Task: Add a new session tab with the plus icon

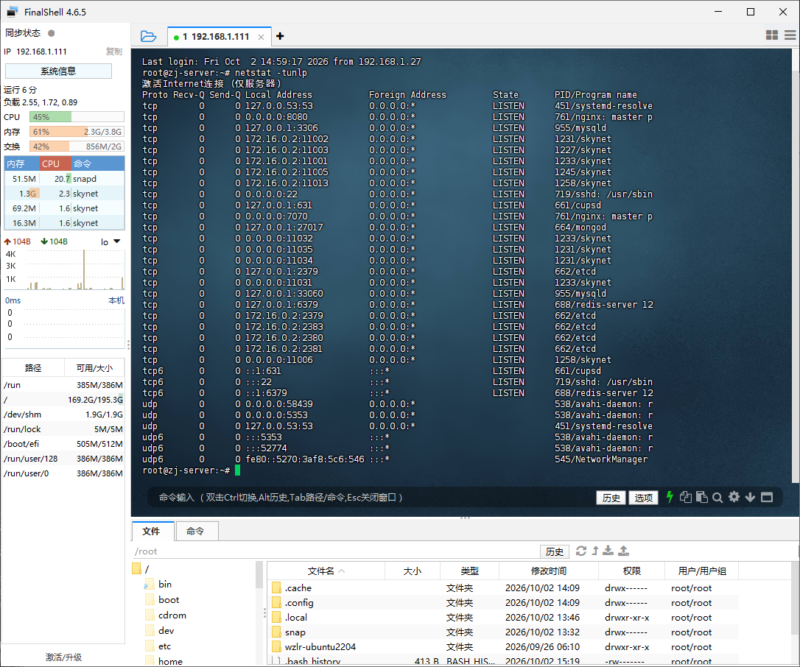Action: [x=280, y=36]
